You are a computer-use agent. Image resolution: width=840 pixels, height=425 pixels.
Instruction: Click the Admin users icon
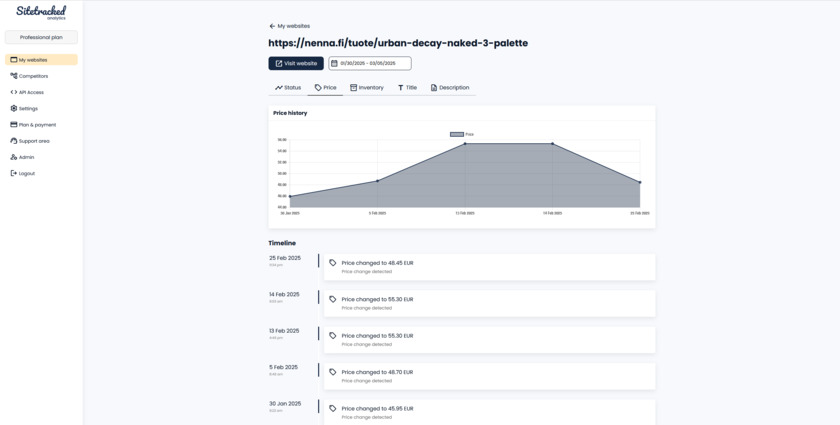click(14, 157)
